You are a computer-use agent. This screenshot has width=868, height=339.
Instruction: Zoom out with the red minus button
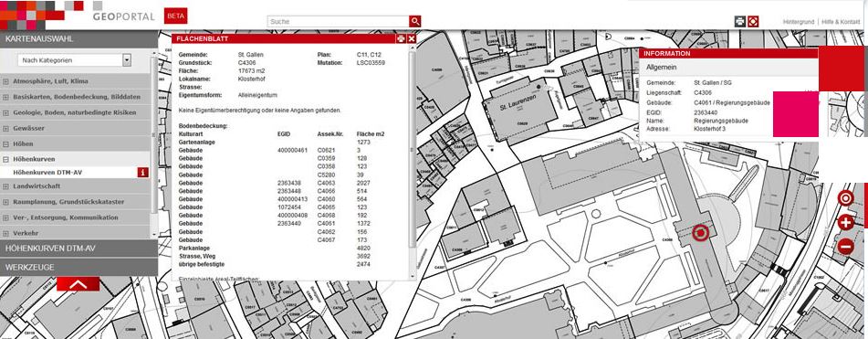tap(845, 246)
